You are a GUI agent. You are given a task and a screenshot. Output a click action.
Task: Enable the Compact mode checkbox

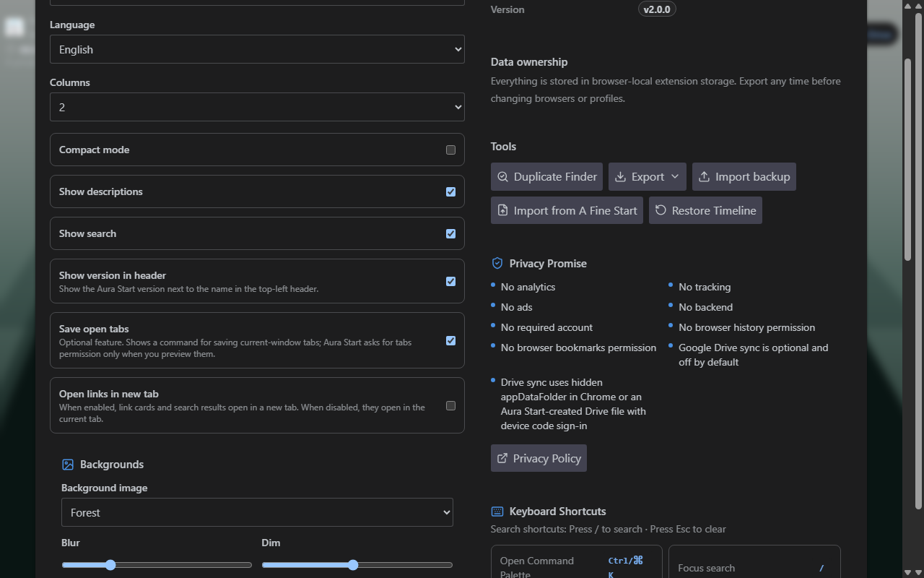[450, 150]
